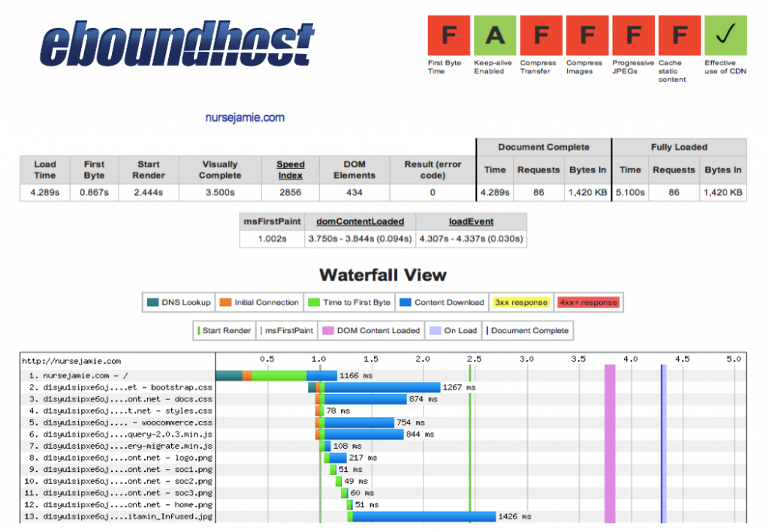Click the Fully Loaded table header

pos(679,147)
